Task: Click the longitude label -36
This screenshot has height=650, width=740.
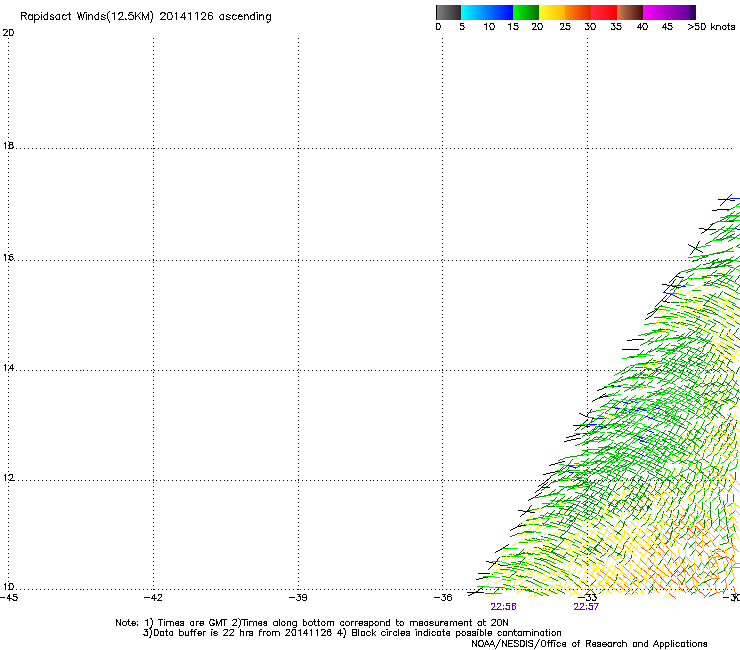Action: [443, 598]
